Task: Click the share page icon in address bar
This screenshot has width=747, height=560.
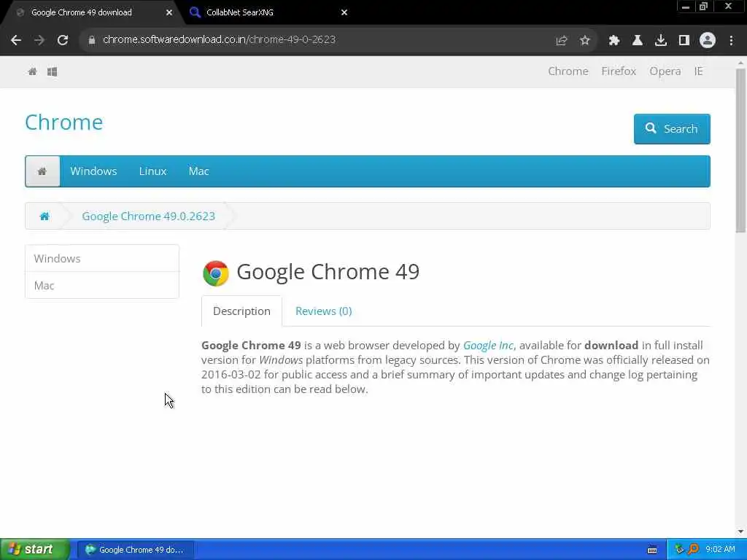Action: [x=562, y=41]
